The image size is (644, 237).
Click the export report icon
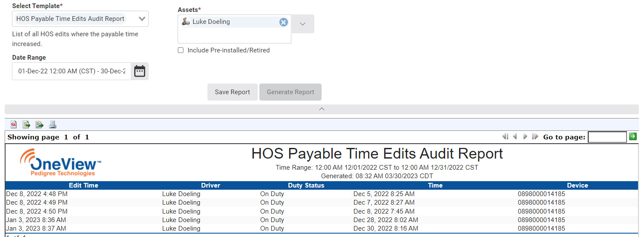(40, 124)
